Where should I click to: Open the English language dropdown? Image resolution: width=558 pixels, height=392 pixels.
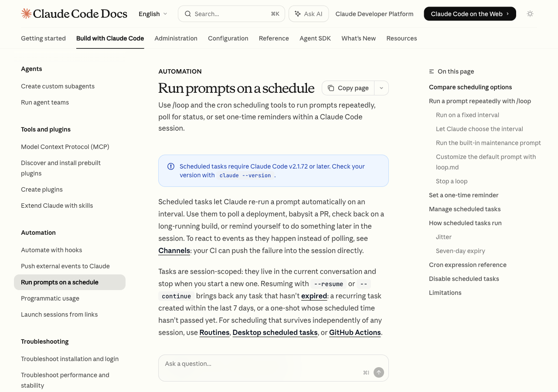pyautogui.click(x=153, y=14)
